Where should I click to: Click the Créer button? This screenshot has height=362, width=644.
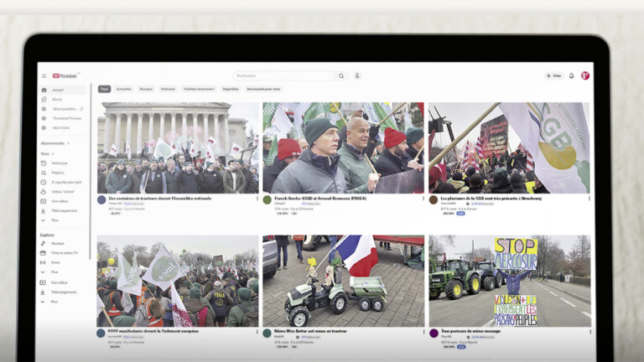[x=553, y=75]
